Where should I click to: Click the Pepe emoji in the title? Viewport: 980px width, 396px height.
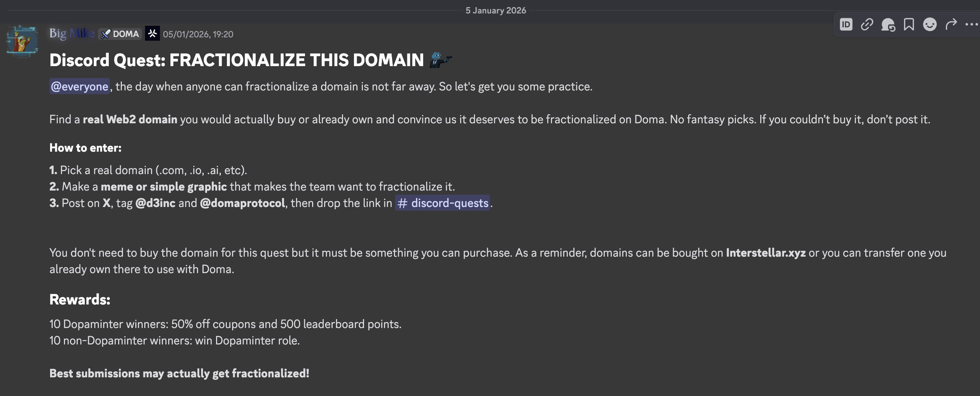(x=440, y=60)
